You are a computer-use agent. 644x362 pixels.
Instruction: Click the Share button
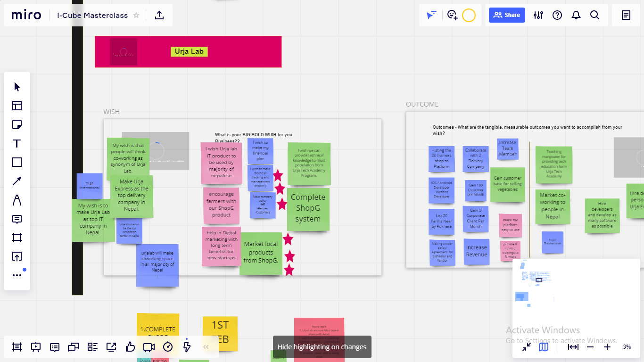tap(507, 15)
